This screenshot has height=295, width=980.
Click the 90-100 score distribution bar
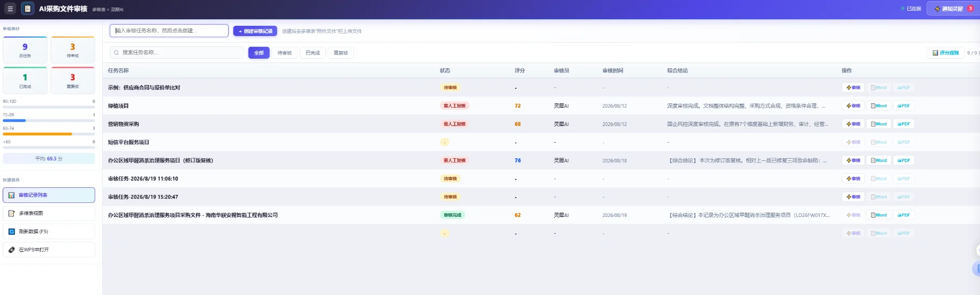(49, 107)
